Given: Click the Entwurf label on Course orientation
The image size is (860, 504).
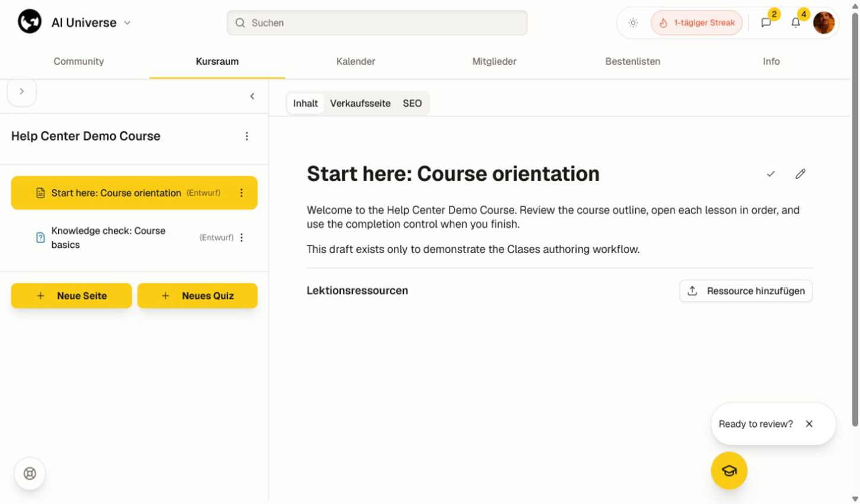Looking at the screenshot, I should (x=203, y=193).
